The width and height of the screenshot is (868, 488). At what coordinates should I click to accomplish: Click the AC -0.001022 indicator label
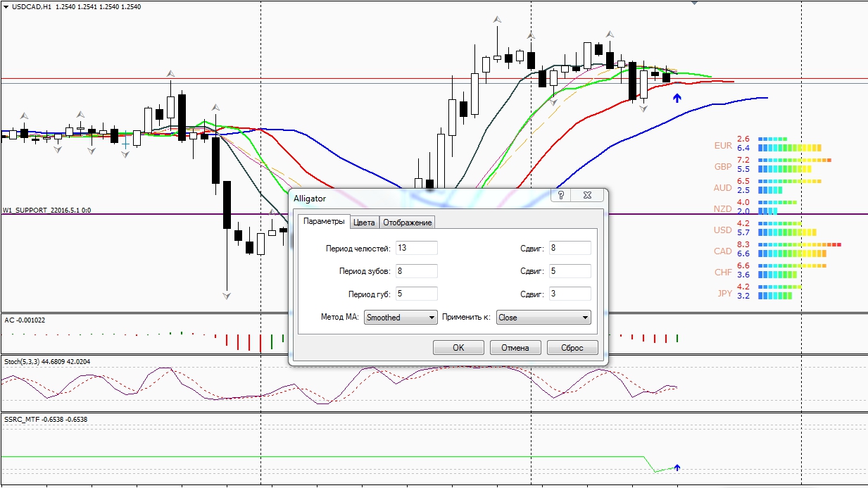(x=25, y=320)
